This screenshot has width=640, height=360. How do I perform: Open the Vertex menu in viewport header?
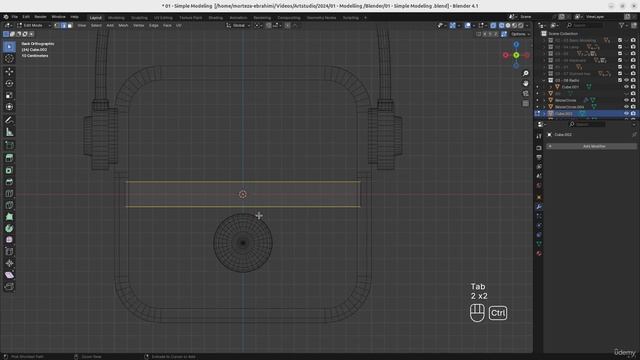tap(138, 25)
